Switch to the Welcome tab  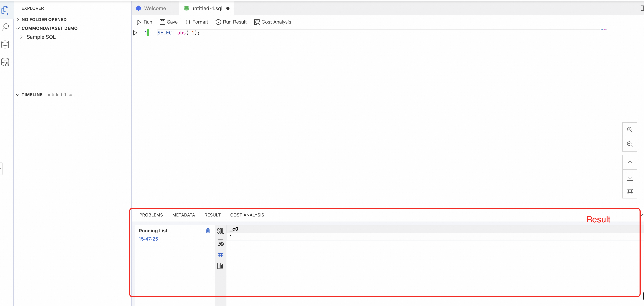point(155,9)
